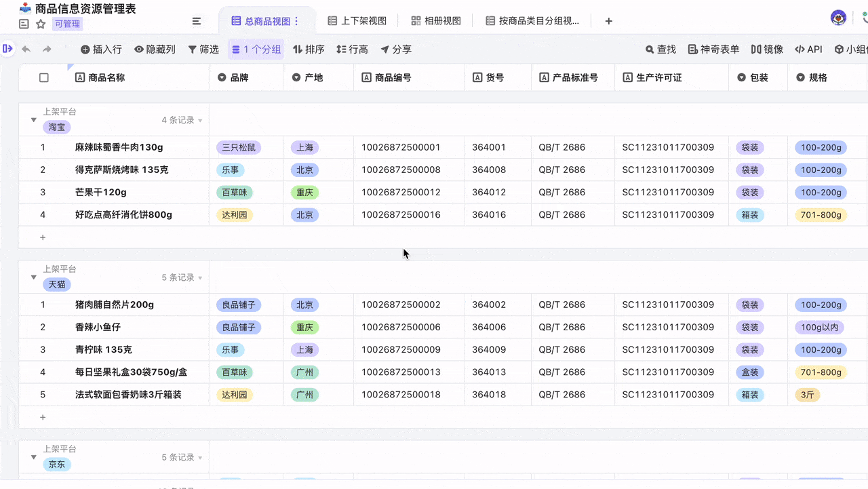Open the 4 条记录 statistics dropdown
Screen dimensions: 868x489
[182, 120]
